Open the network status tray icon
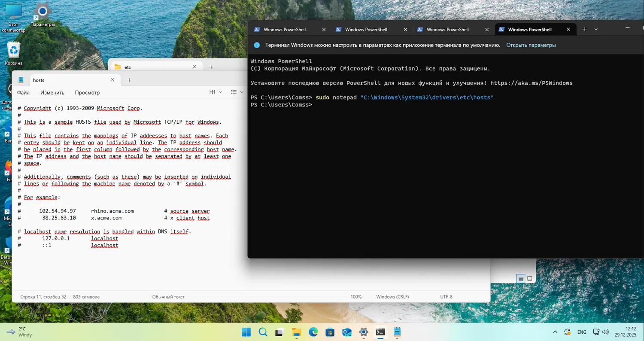 click(596, 332)
